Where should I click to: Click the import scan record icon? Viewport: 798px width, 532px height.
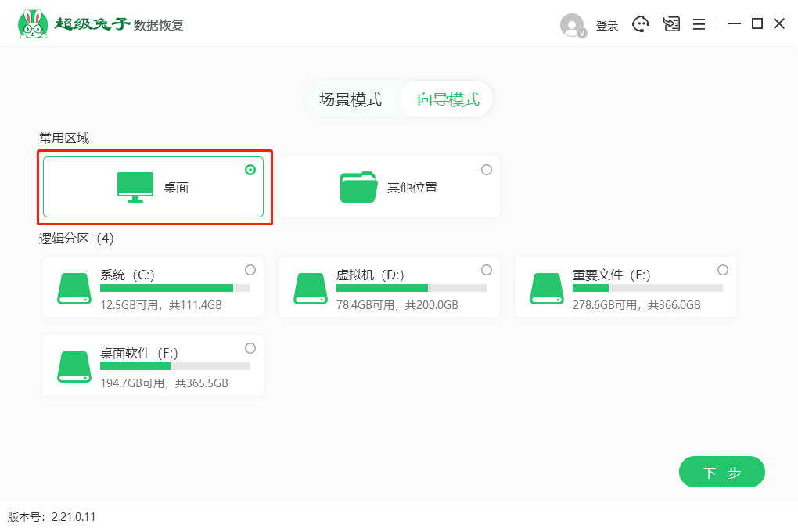tap(671, 24)
